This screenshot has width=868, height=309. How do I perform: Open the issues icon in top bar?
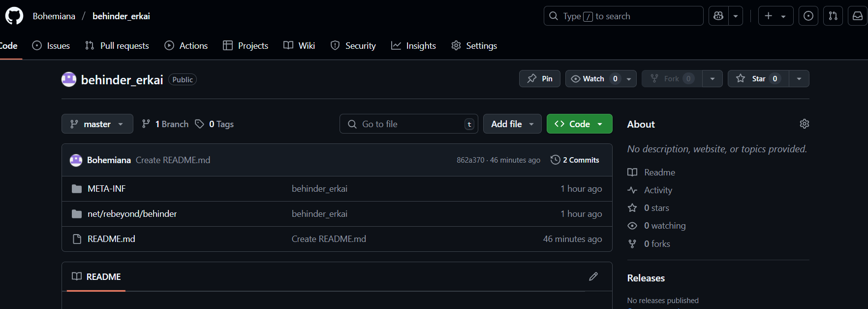click(x=808, y=16)
